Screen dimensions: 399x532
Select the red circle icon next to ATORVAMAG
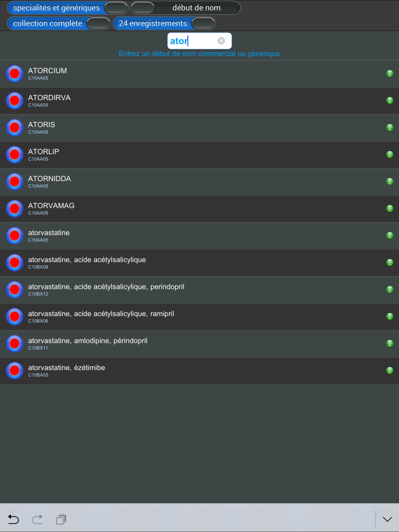click(15, 209)
